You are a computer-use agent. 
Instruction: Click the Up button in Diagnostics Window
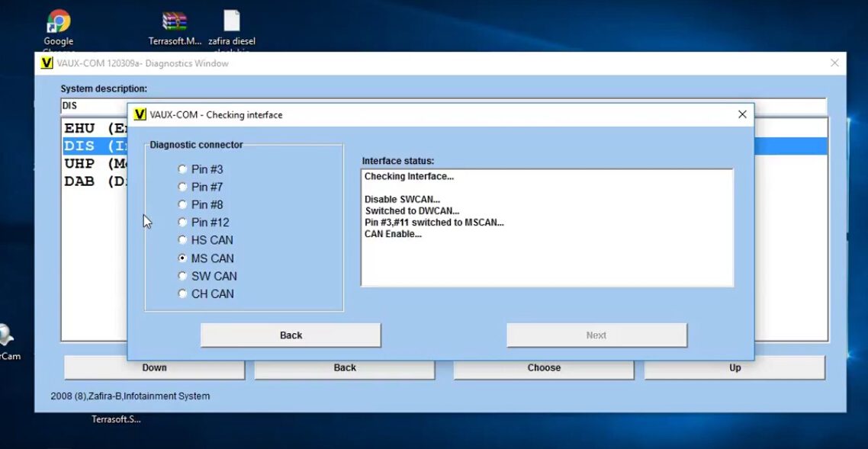tap(735, 367)
